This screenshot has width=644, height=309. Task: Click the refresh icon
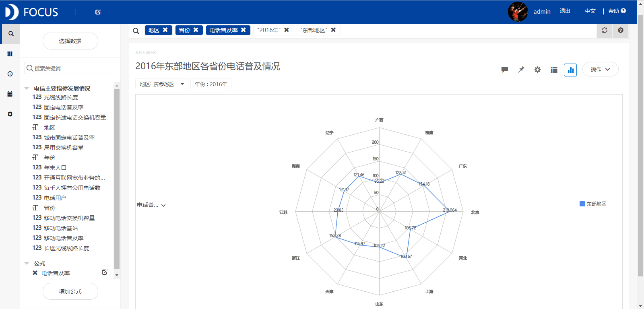[605, 30]
